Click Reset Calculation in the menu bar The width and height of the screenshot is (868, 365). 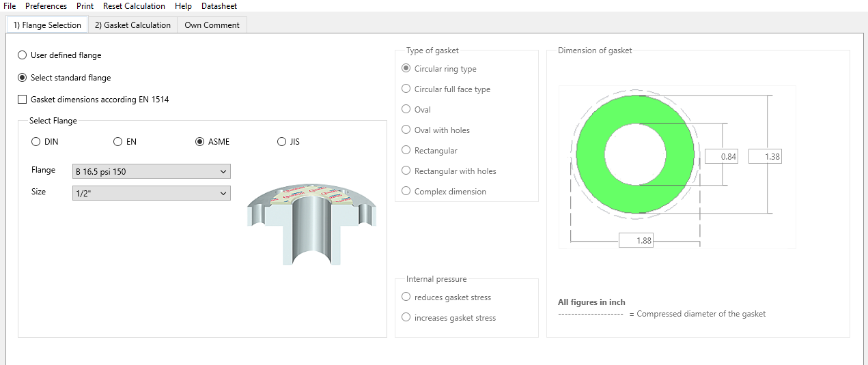134,6
